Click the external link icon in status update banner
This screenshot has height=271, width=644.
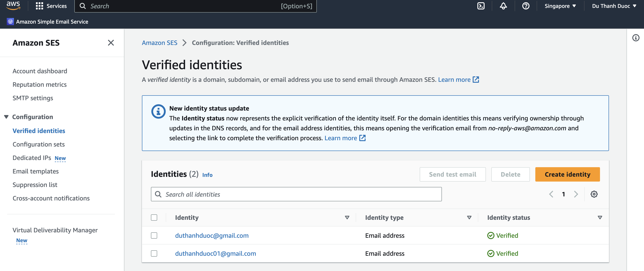[362, 138]
